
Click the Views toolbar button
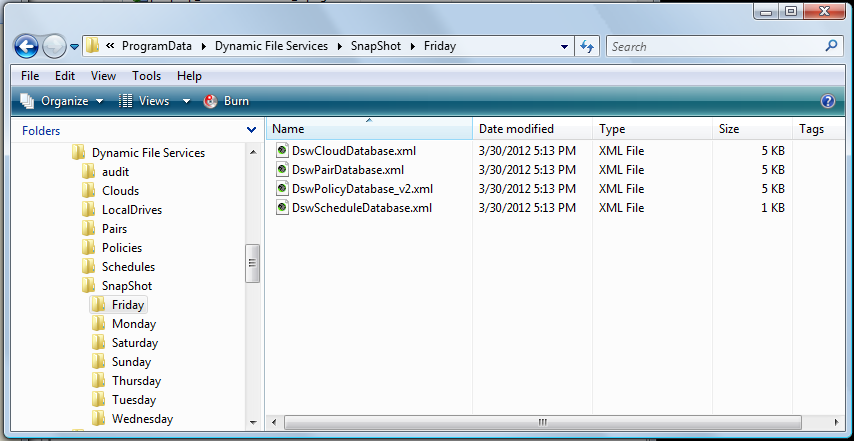pyautogui.click(x=144, y=101)
